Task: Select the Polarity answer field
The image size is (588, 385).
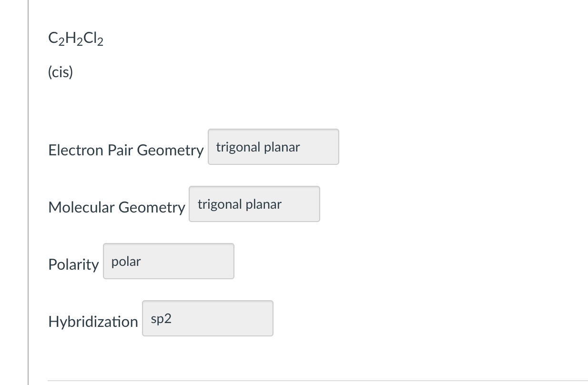Action: pyautogui.click(x=169, y=261)
